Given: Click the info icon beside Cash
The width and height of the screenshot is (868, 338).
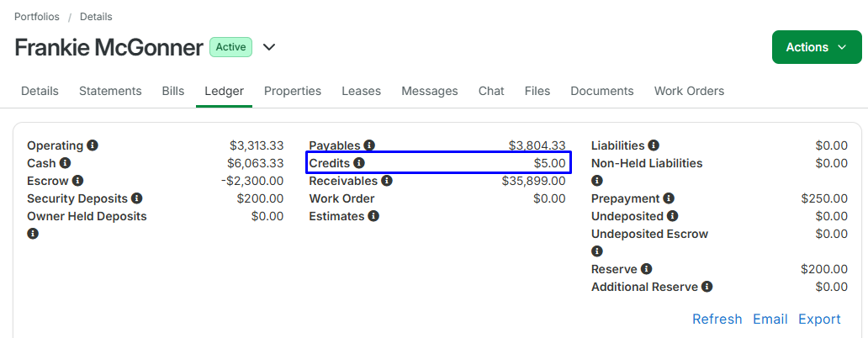Looking at the screenshot, I should pyautogui.click(x=66, y=163).
